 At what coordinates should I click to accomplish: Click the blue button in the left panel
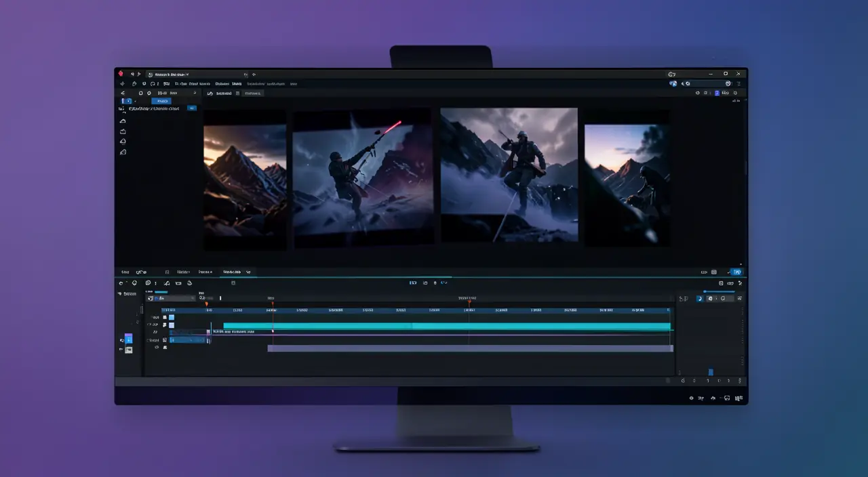163,101
